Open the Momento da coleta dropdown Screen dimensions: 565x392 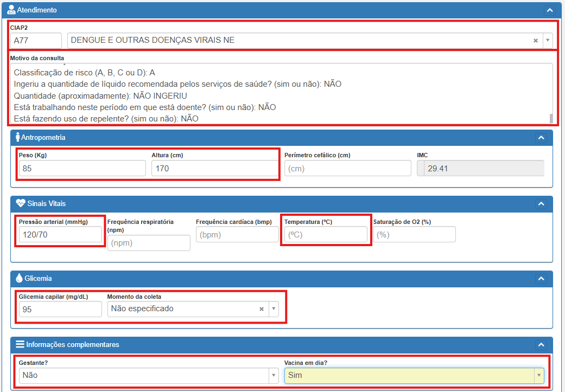(274, 309)
